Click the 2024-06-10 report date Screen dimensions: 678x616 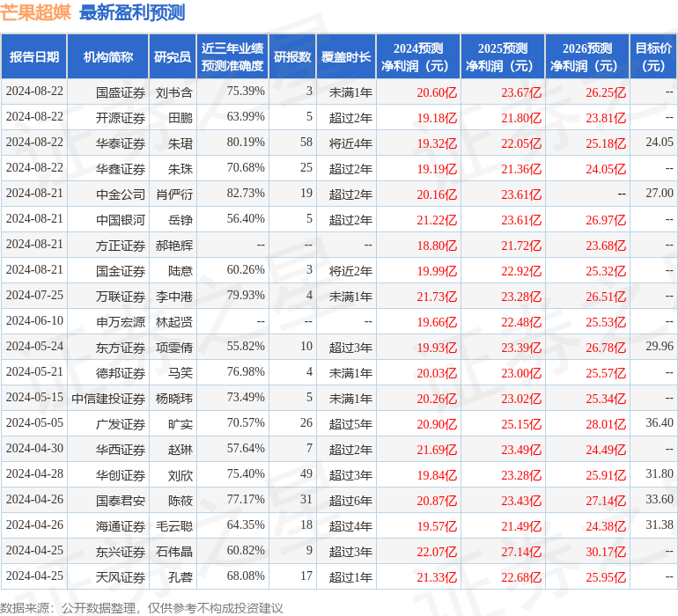tap(34, 320)
